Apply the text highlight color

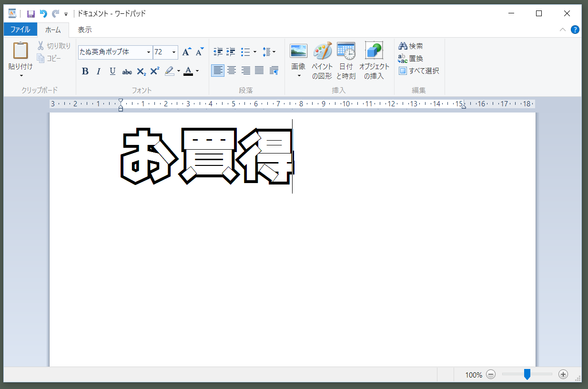point(170,71)
